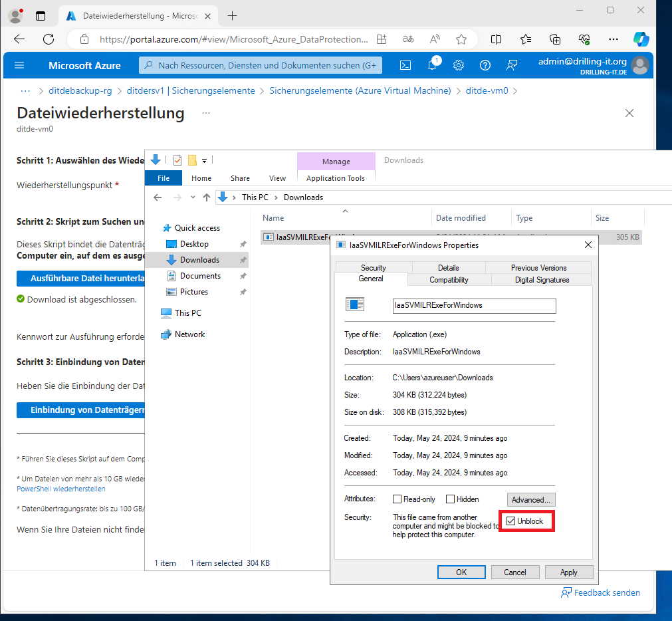
Task: Open the apps available icon in address bar
Action: tap(382, 39)
